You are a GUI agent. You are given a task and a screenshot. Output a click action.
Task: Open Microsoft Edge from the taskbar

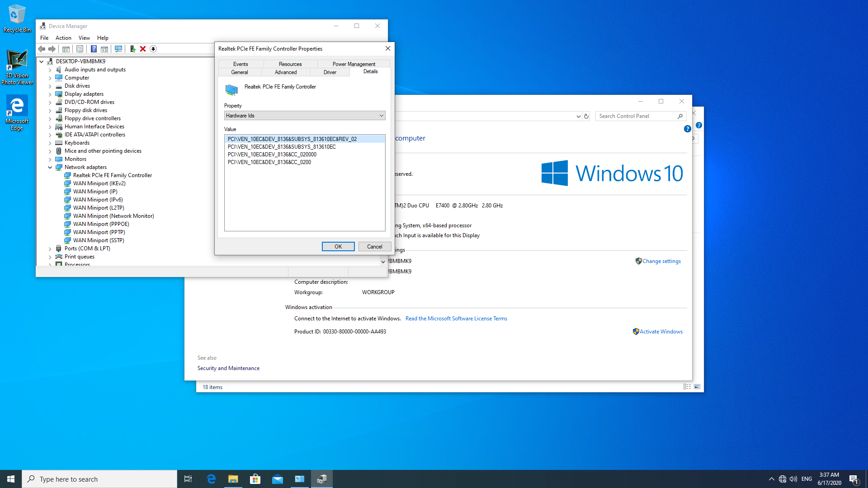click(211, 479)
